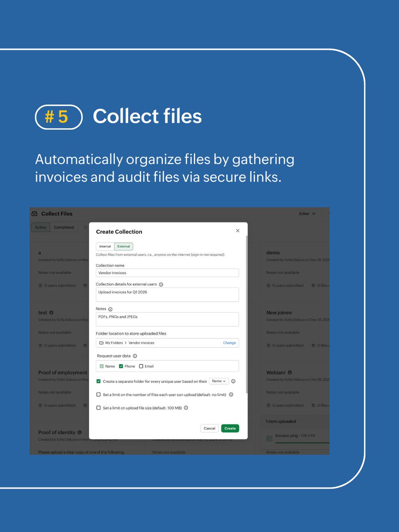
Task: Click globe icon next to test collection
Action: pos(51,313)
